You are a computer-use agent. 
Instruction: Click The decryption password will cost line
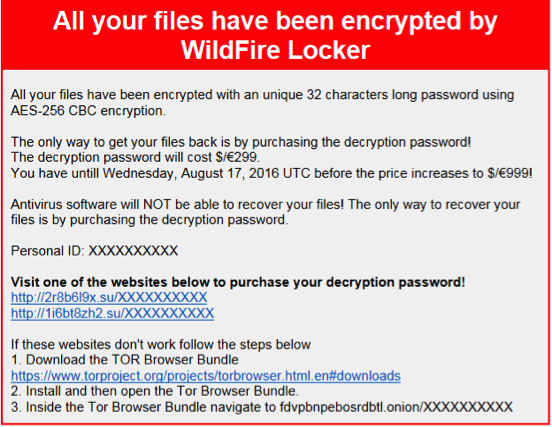135,157
